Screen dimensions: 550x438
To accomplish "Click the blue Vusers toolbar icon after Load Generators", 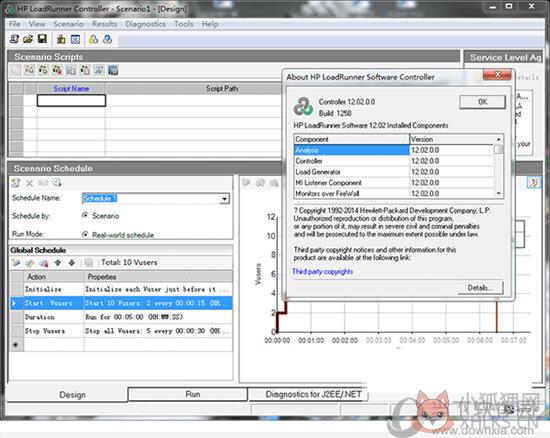I will coord(75,39).
